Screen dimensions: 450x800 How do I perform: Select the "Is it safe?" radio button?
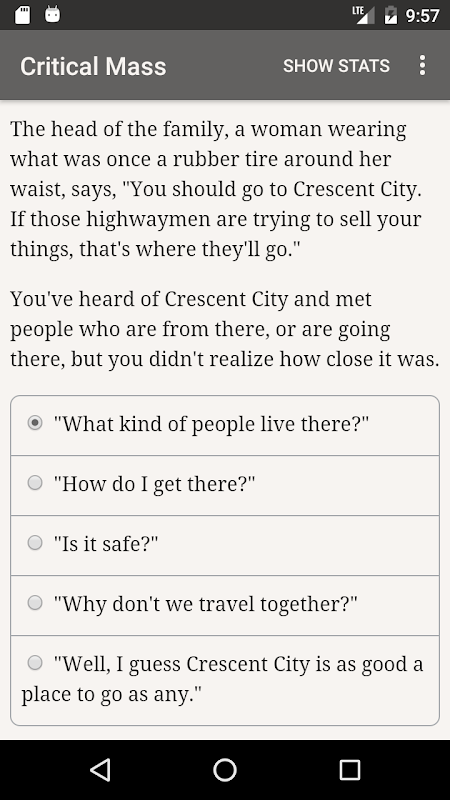[35, 542]
